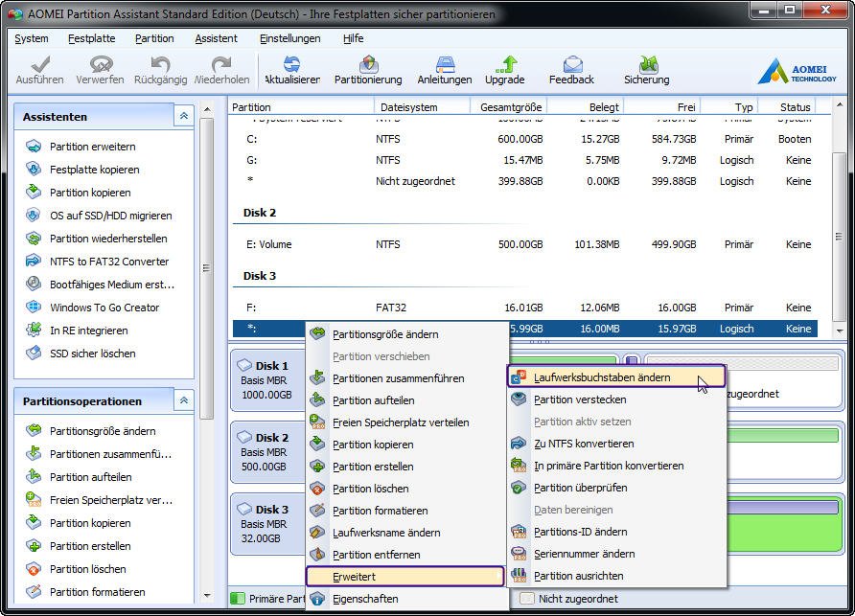855x616 pixels.
Task: Click the Zu NTFS konvertieren submenu icon
Action: [x=520, y=444]
